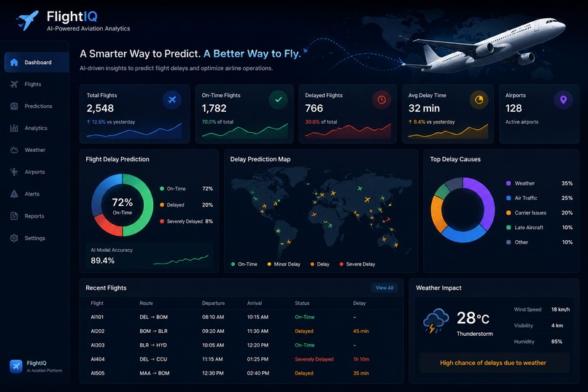Click the 32 min average delay value

pos(424,109)
